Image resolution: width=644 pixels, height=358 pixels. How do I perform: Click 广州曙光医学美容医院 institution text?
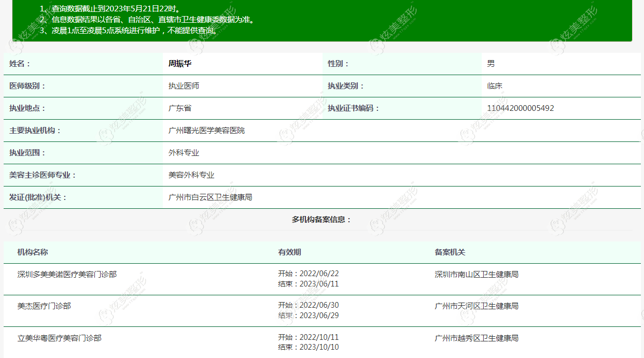pyautogui.click(x=206, y=131)
